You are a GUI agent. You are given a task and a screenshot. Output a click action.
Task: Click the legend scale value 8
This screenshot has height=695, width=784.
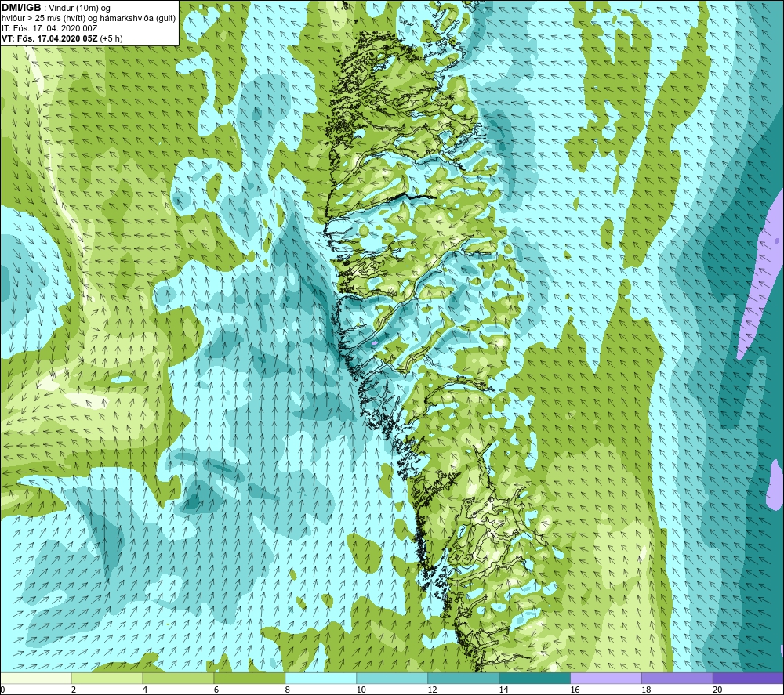(x=288, y=690)
